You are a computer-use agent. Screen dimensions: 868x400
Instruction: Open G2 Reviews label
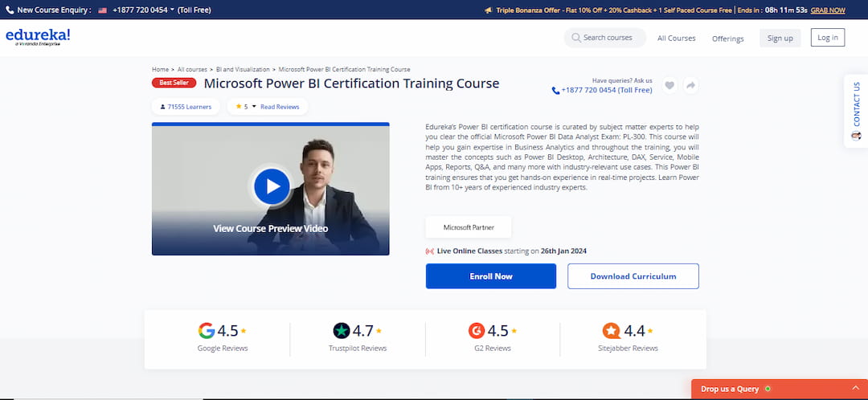point(493,349)
